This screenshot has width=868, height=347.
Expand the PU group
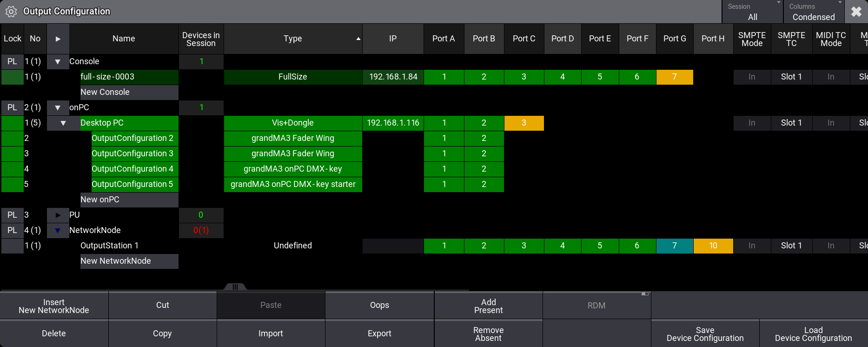pos(58,215)
